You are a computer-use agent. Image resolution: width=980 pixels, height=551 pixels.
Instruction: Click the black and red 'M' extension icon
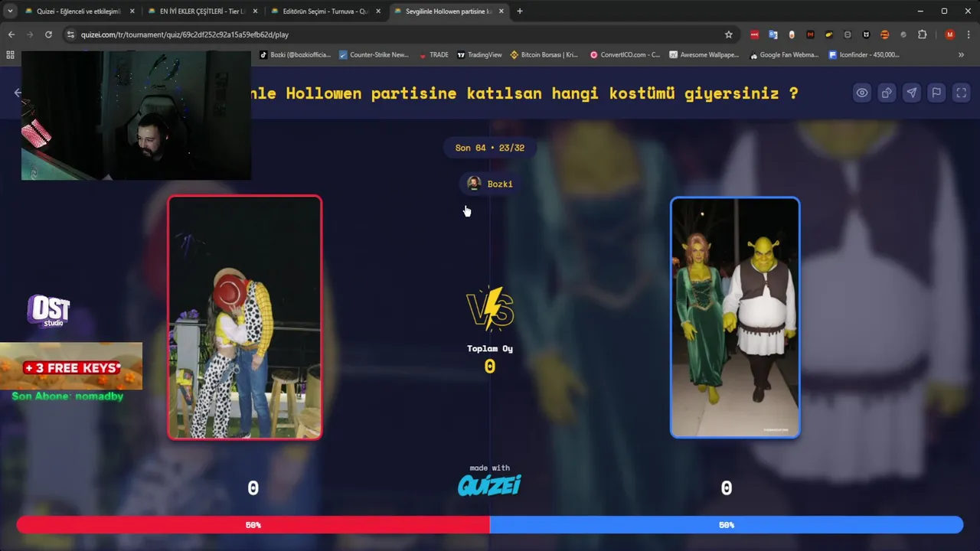click(810, 34)
